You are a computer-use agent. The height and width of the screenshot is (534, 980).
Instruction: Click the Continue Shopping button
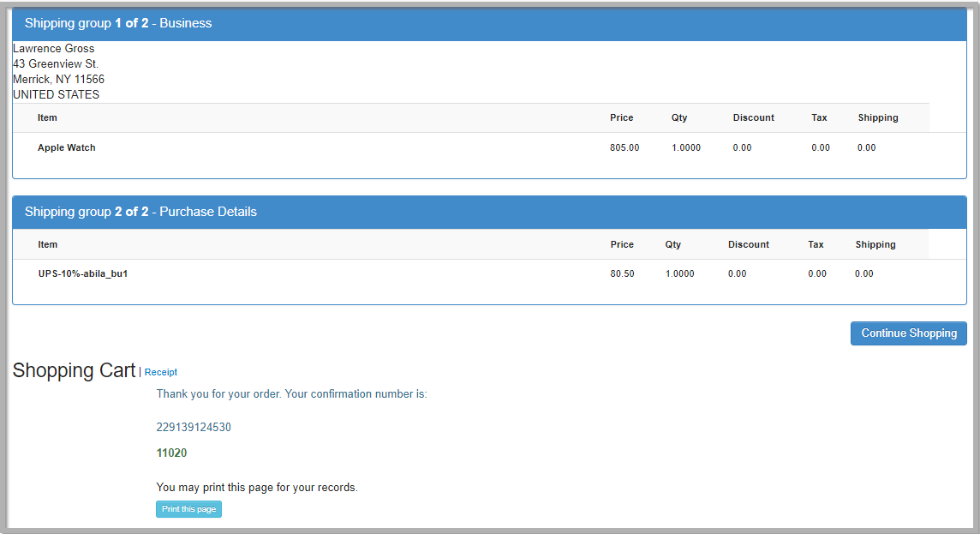click(x=908, y=333)
